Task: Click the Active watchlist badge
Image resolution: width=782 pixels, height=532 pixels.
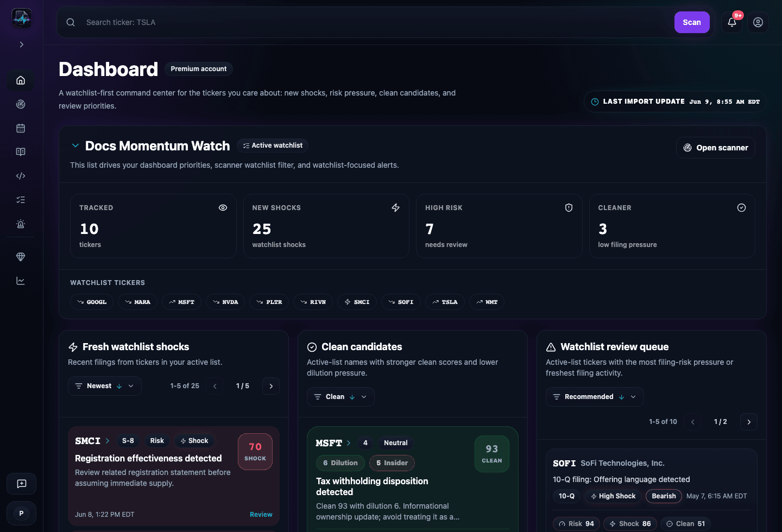Action: pos(273,145)
